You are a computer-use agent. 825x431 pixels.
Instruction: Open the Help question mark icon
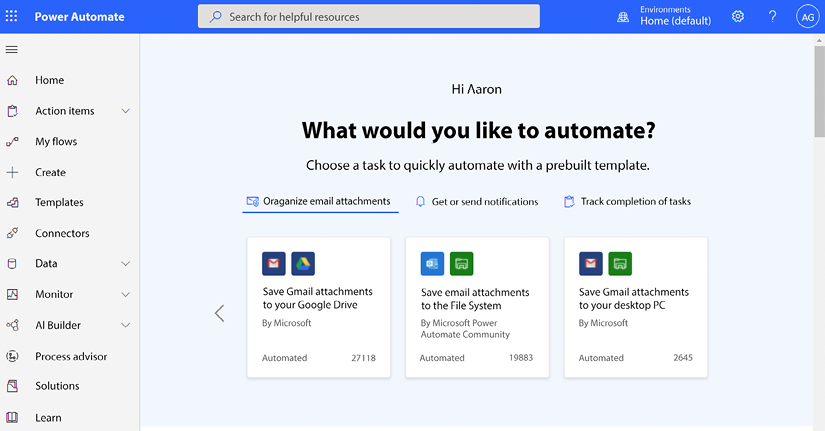pos(772,16)
